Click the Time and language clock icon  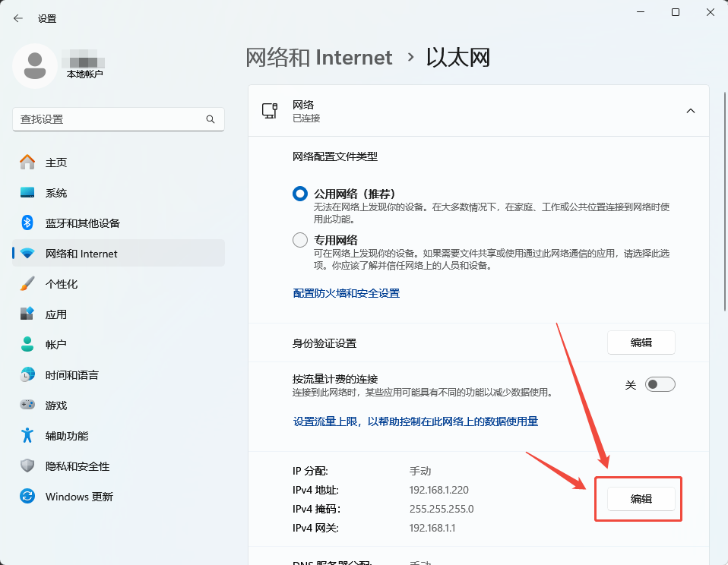(x=27, y=374)
